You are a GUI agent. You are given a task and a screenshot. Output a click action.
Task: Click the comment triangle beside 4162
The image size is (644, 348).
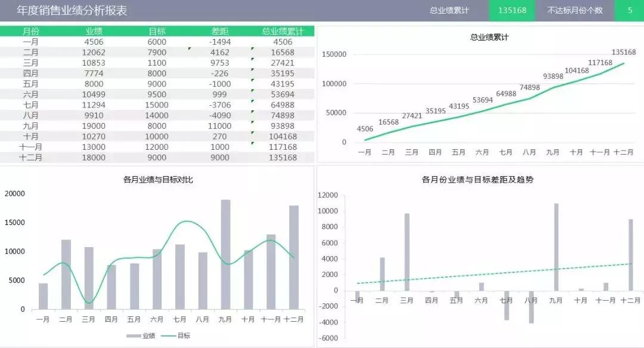point(189,50)
